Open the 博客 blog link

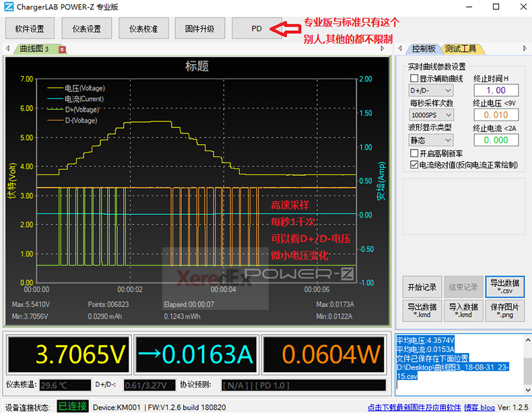pyautogui.click(x=479, y=407)
